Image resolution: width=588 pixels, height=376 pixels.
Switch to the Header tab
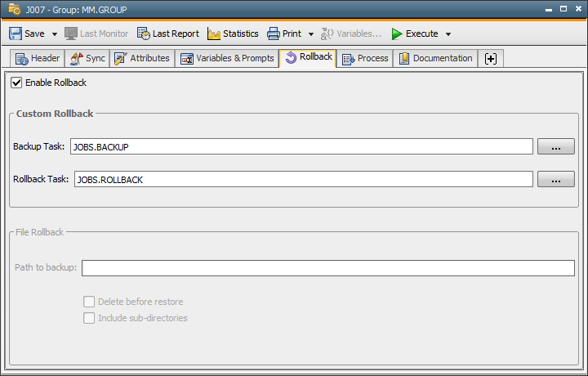click(x=37, y=59)
